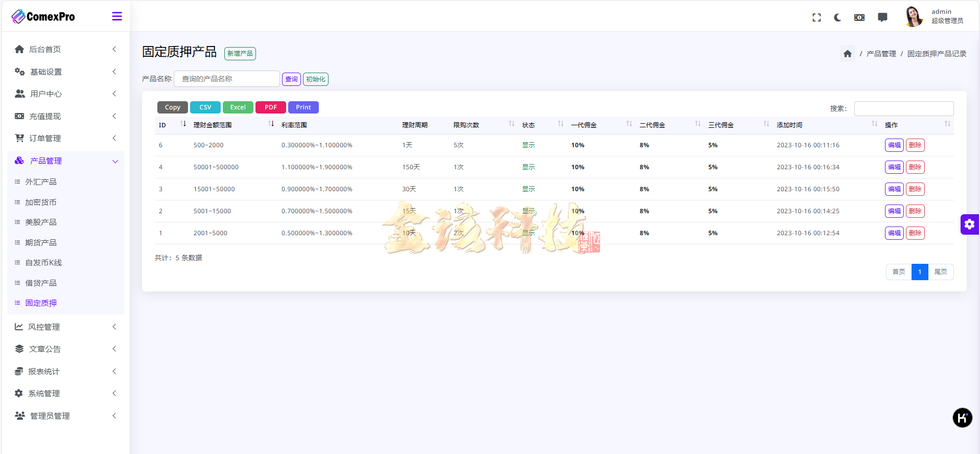Go to 尾页 pagination button
The height and width of the screenshot is (454, 980).
(941, 272)
